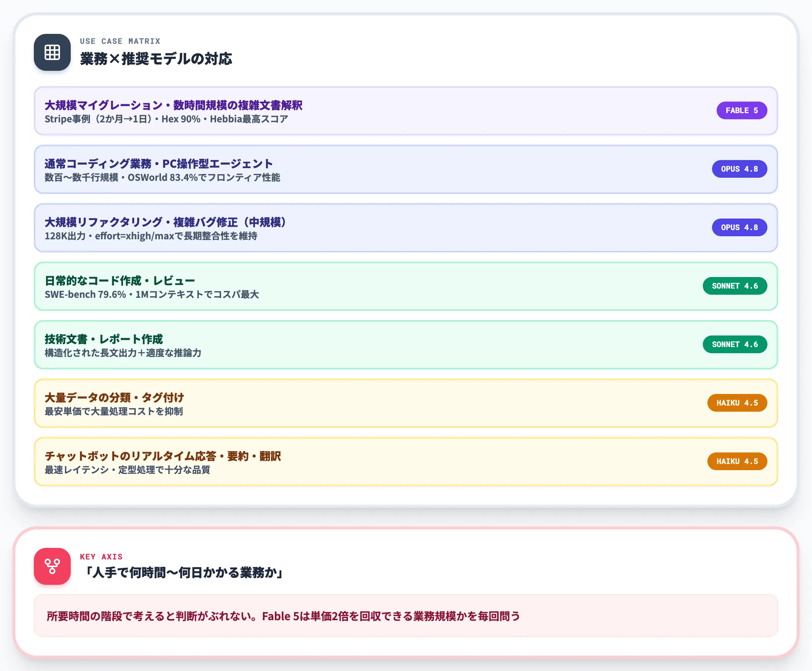The height and width of the screenshot is (671, 812).
Task: Click the grid matrix icon beside USE CASE MATRIX
Action: point(52,52)
